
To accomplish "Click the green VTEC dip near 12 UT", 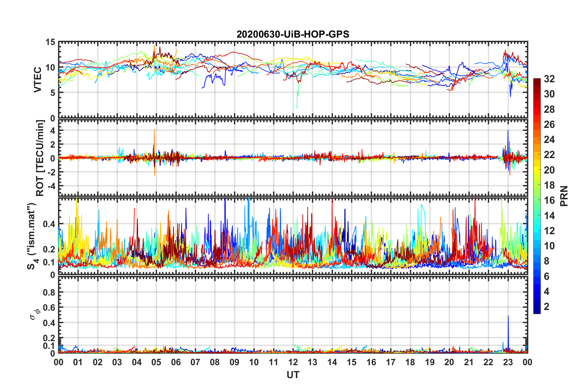I will coord(297,102).
